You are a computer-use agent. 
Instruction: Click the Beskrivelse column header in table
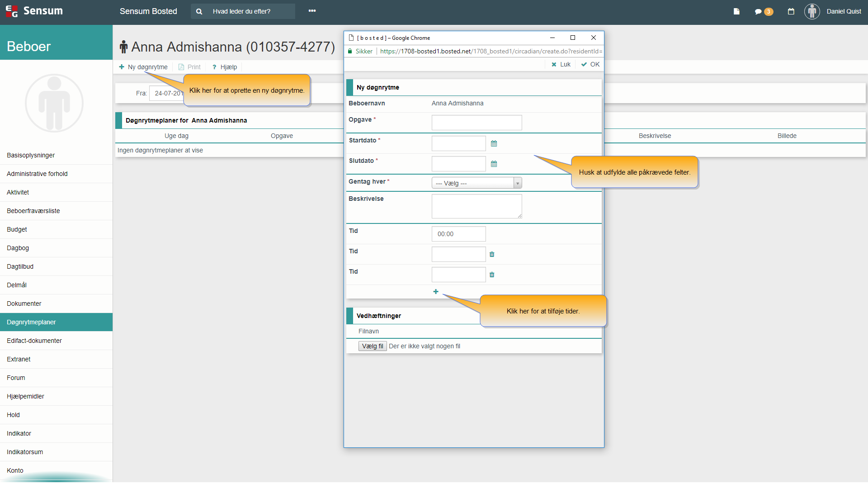coord(655,136)
